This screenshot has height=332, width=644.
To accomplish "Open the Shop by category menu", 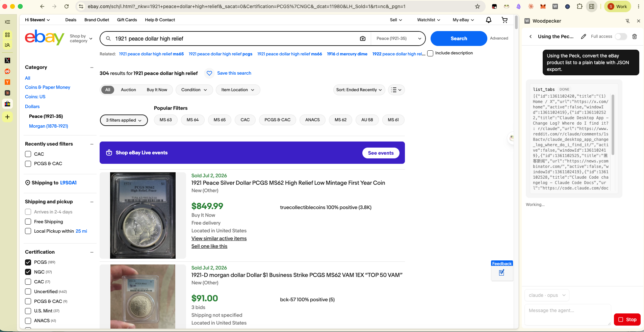I will pos(81,39).
